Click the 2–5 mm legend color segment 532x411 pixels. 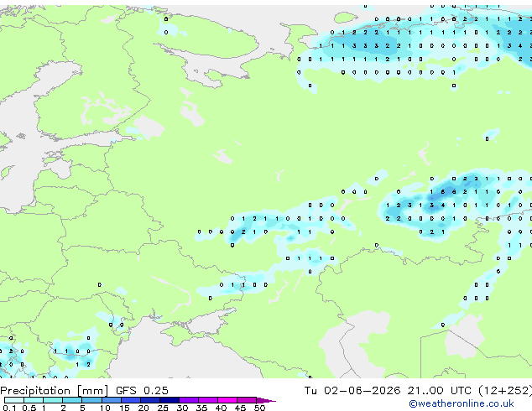[x=72, y=400]
